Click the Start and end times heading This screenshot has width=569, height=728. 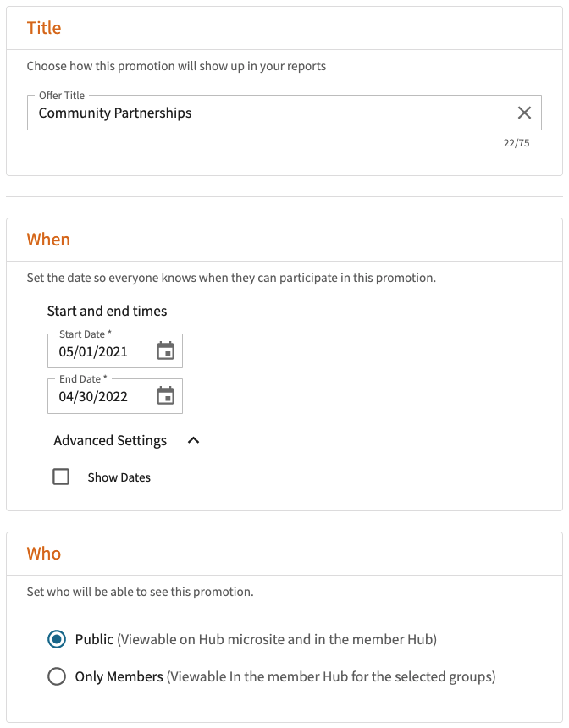coord(107,311)
